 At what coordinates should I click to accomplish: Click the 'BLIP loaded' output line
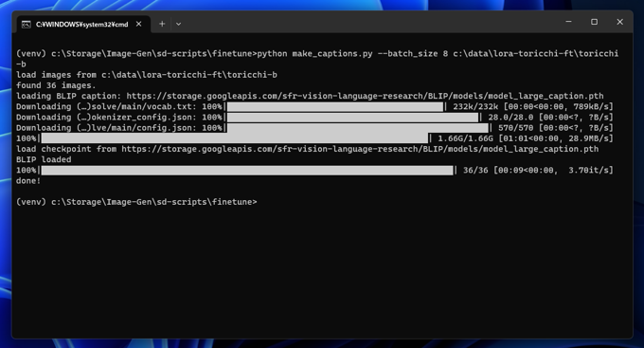point(44,159)
